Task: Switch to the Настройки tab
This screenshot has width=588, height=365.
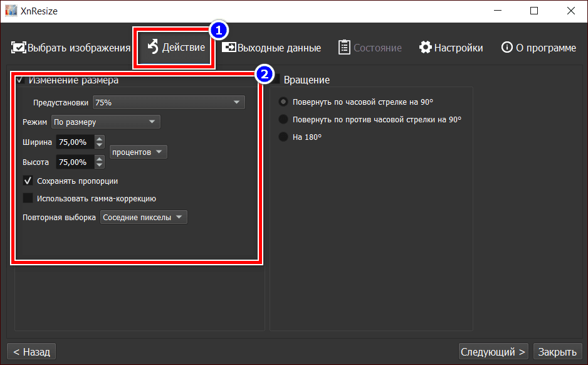Action: (x=451, y=47)
